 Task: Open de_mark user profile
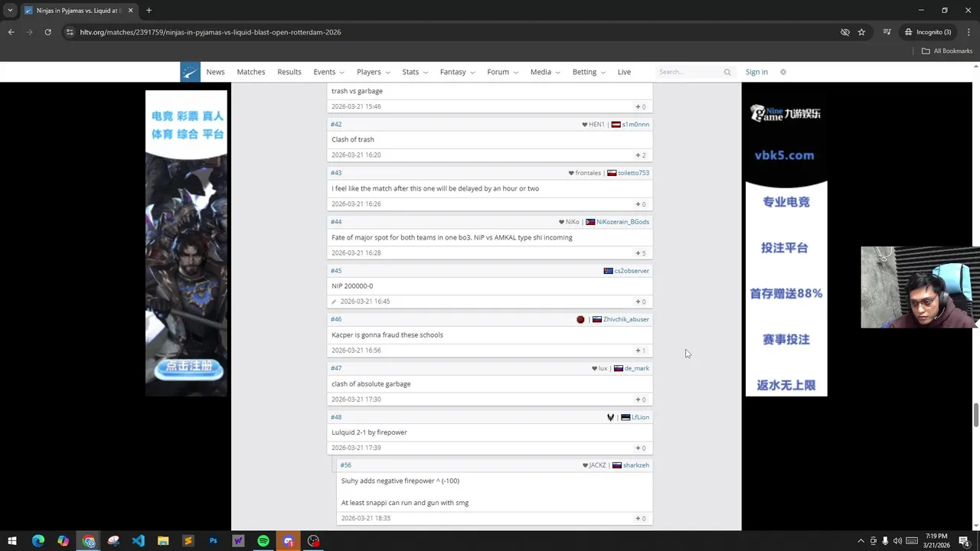637,368
